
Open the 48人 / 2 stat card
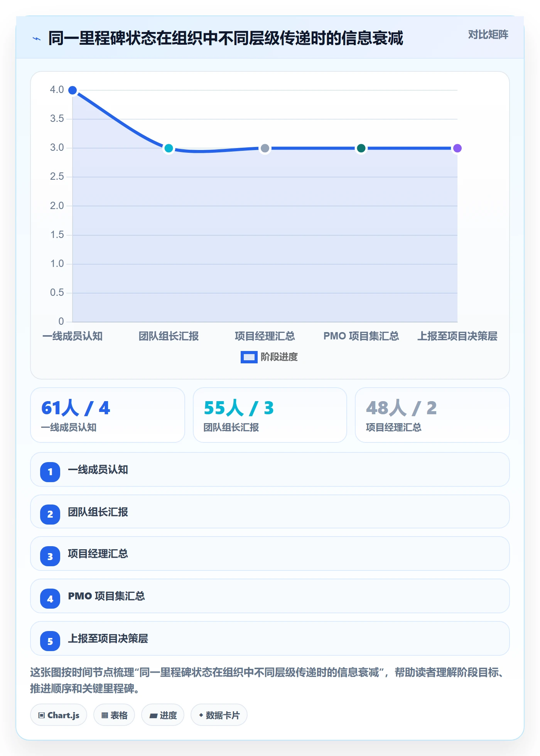pos(432,415)
